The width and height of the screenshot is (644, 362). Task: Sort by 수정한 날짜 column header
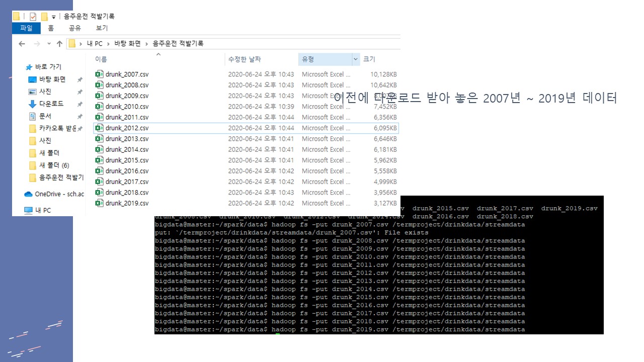pos(245,59)
